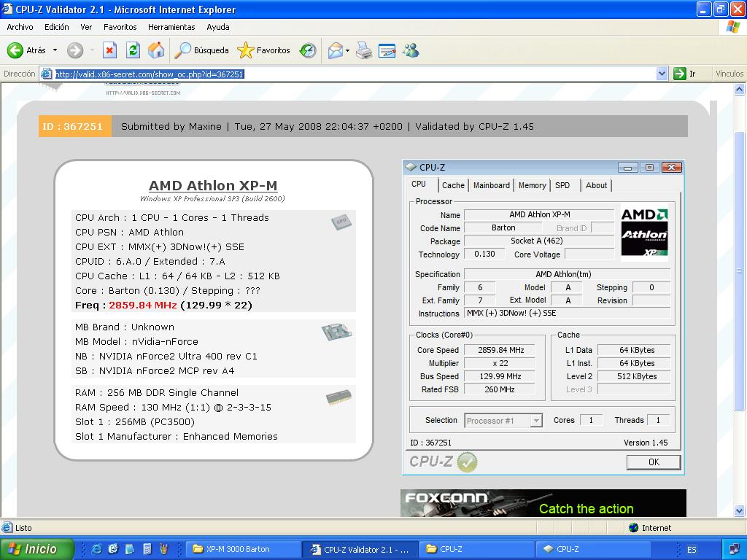The image size is (747, 560).
Task: Click the Mail envelope icon
Action: pos(336,50)
